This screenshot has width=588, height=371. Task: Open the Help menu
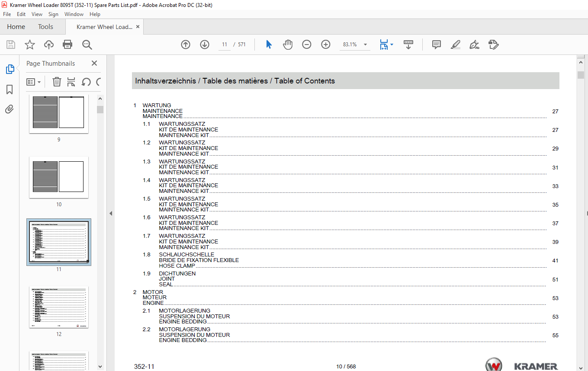point(95,14)
